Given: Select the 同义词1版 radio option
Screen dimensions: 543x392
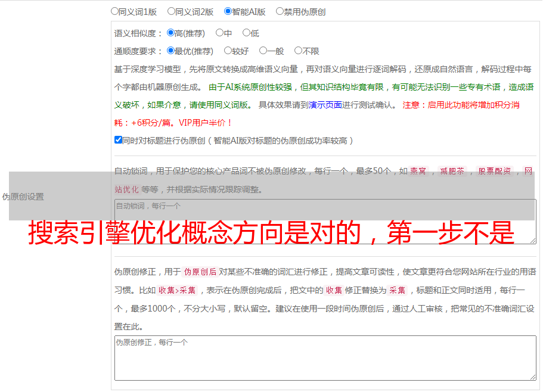Looking at the screenshot, I should pyautogui.click(x=114, y=11).
